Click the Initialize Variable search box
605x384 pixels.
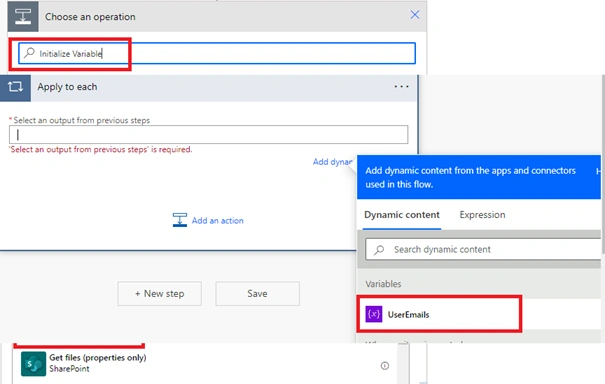coord(217,53)
